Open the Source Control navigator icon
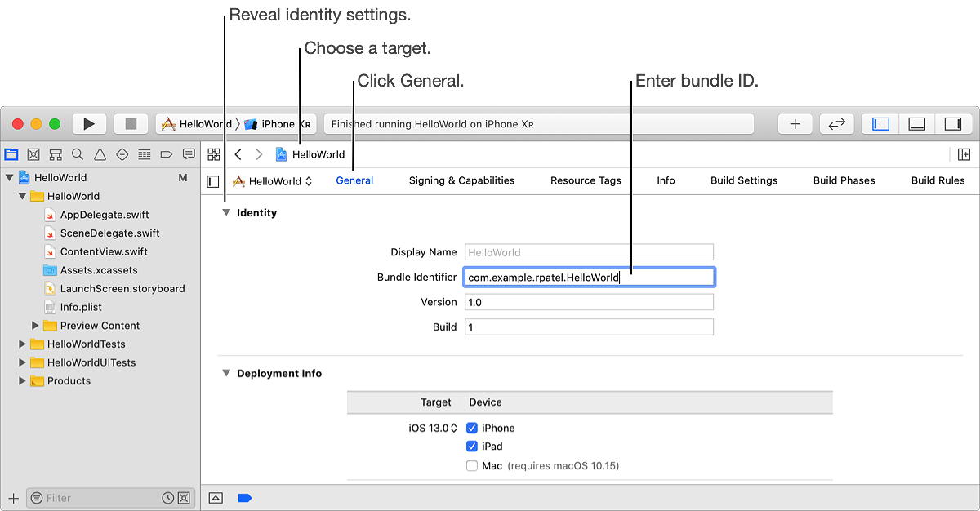 click(x=33, y=154)
